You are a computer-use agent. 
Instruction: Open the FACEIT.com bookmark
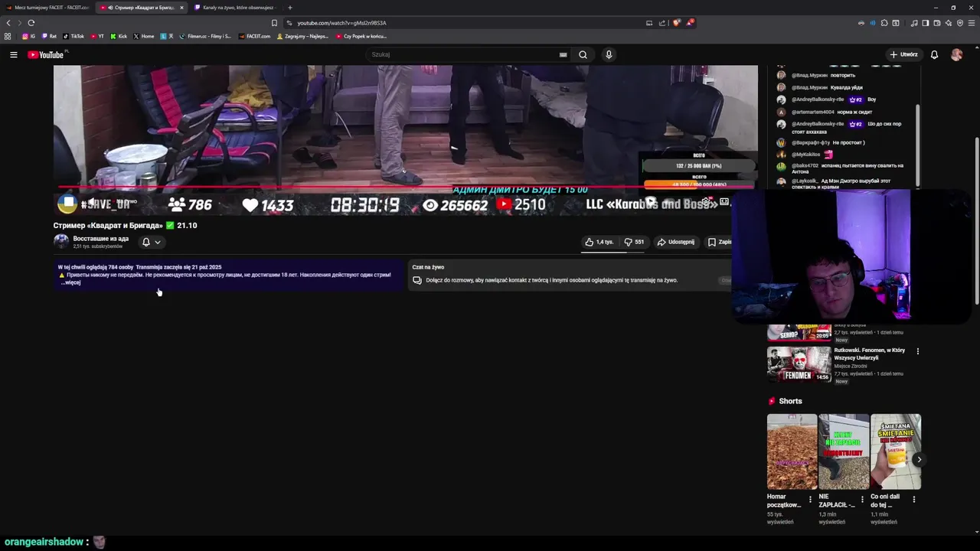255,36
